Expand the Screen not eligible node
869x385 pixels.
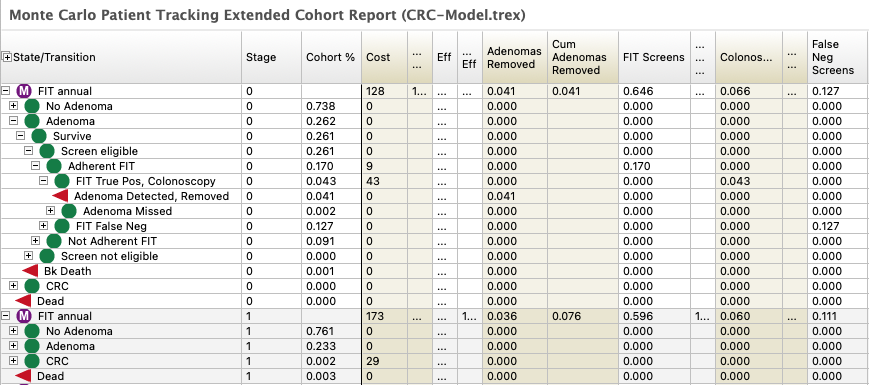[28, 255]
